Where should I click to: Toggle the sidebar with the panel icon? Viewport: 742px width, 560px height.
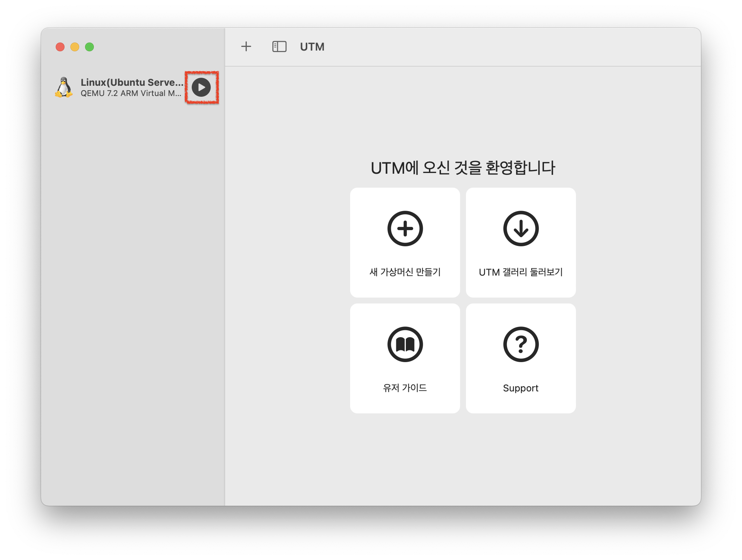click(279, 47)
